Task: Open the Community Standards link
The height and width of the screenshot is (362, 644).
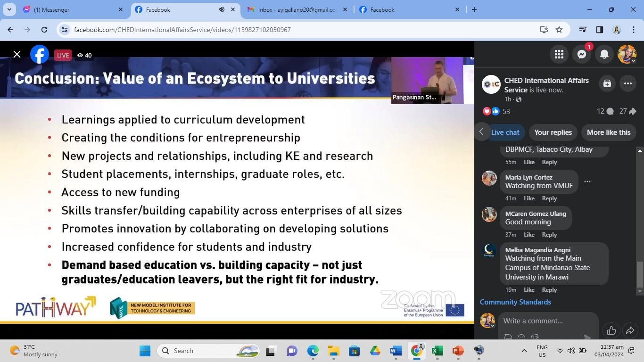Action: click(515, 302)
